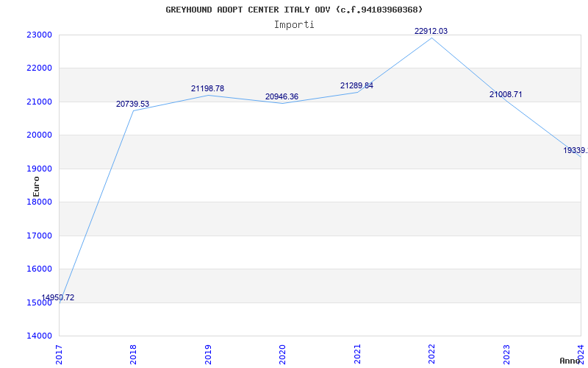Click the 20739.53 data label
588x368 pixels.
[132, 104]
